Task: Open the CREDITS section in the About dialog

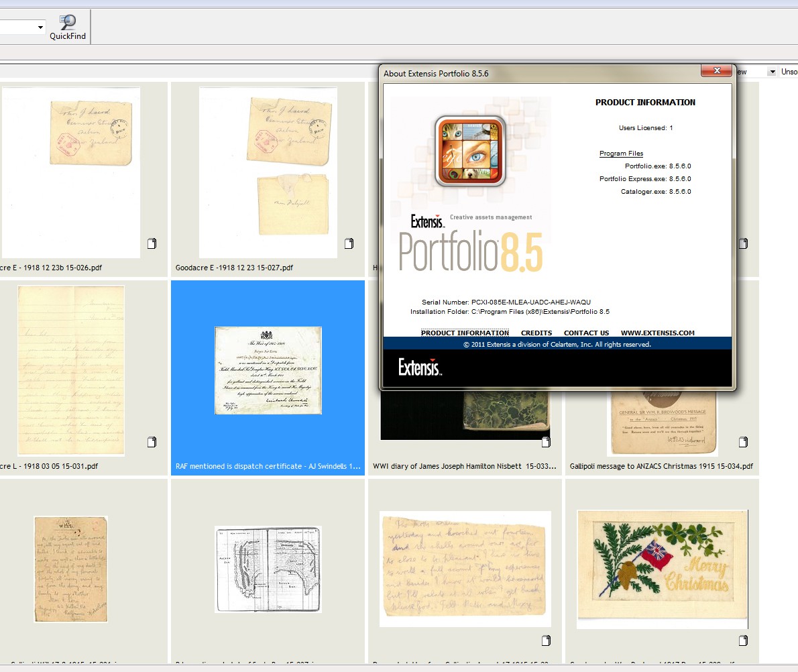Action: click(x=536, y=333)
